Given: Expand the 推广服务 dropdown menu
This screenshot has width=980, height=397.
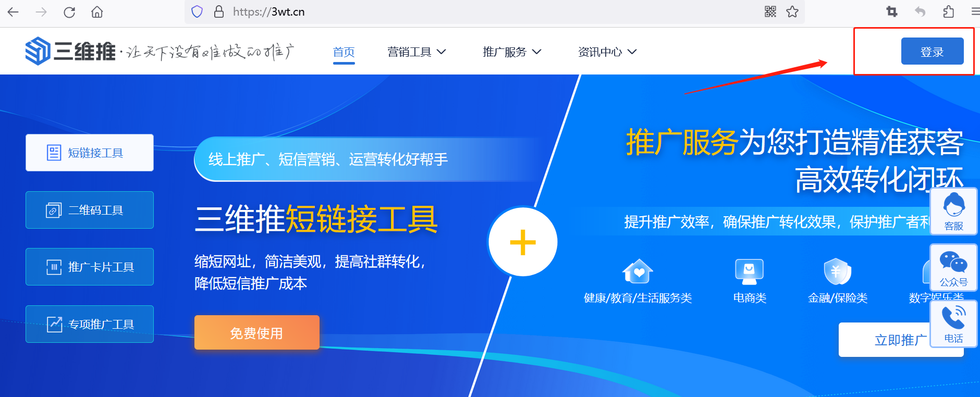Looking at the screenshot, I should coord(512,52).
